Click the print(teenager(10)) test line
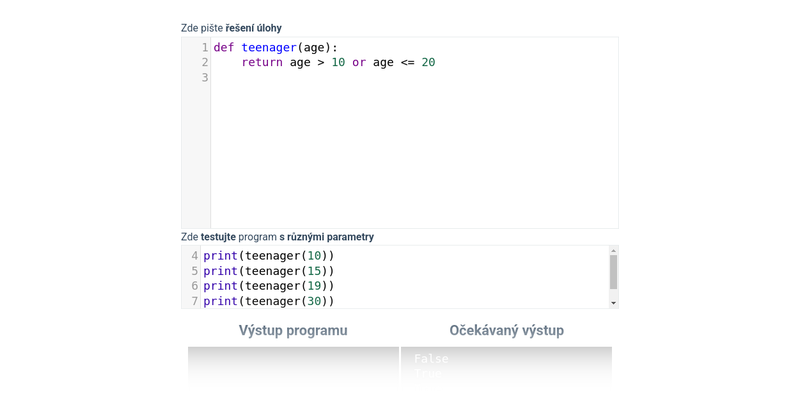Image resolution: width=800 pixels, height=400 pixels. pos(268,256)
